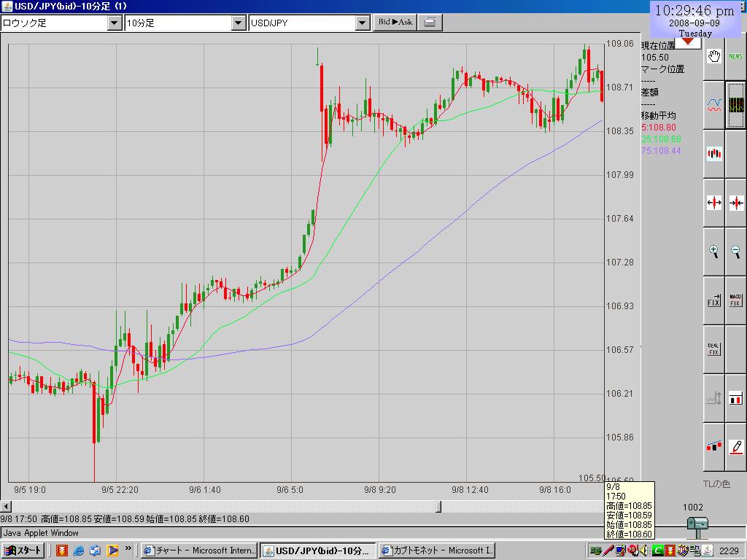Compress the chart with inward arrows icon
This screenshot has width=747, height=560.
tap(736, 203)
